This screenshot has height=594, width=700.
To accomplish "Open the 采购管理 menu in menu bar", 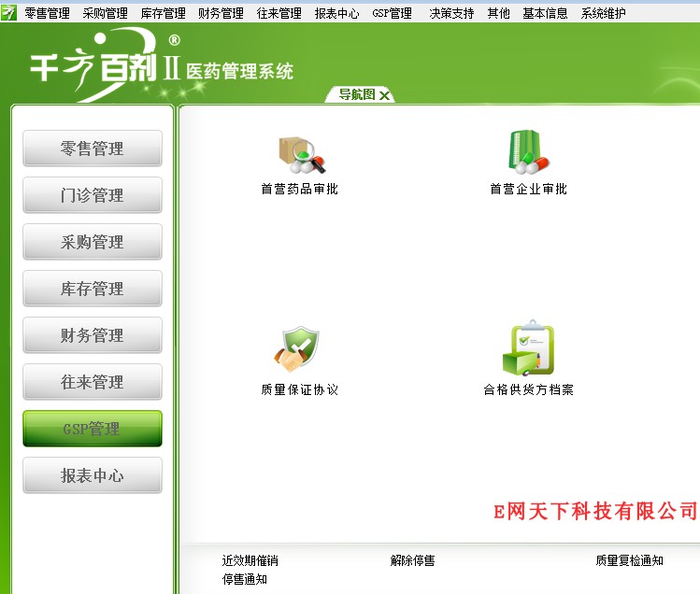I will (106, 13).
